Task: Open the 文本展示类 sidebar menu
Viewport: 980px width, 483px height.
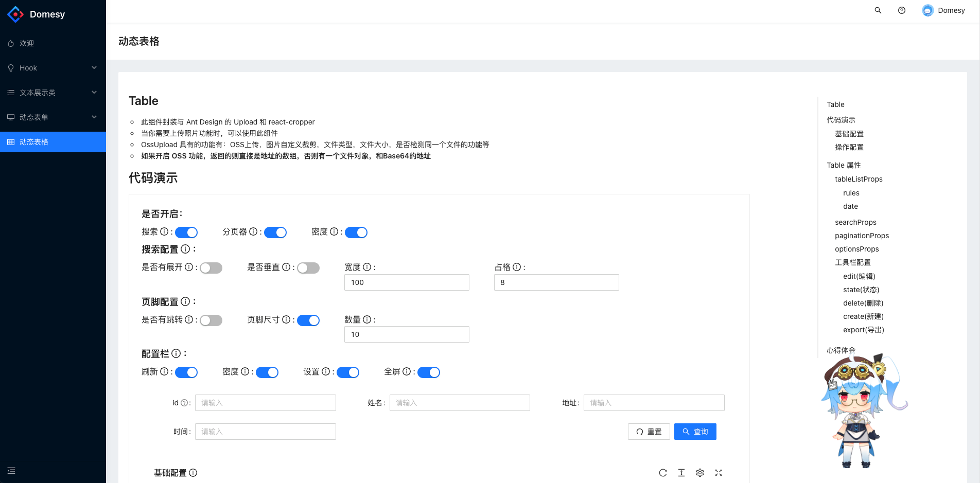Action: tap(53, 93)
